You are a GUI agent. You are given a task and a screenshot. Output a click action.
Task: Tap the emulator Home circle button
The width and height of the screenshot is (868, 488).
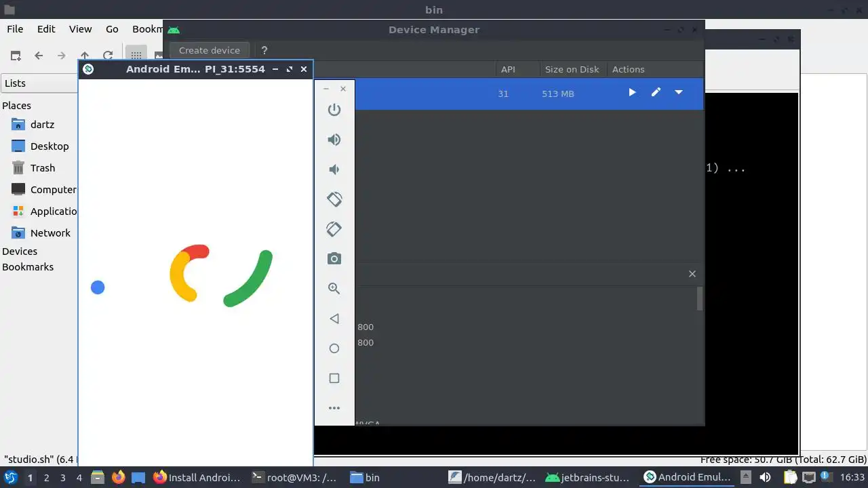(334, 348)
